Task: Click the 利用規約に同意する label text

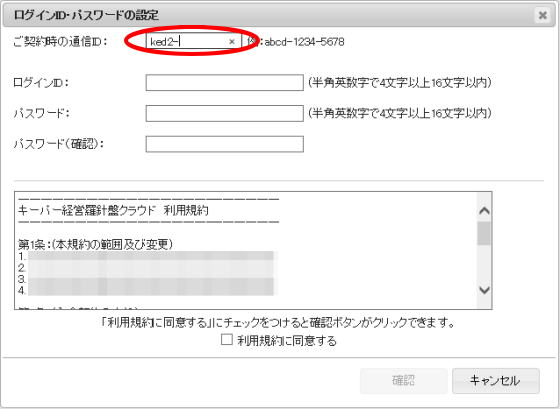Action: click(287, 340)
